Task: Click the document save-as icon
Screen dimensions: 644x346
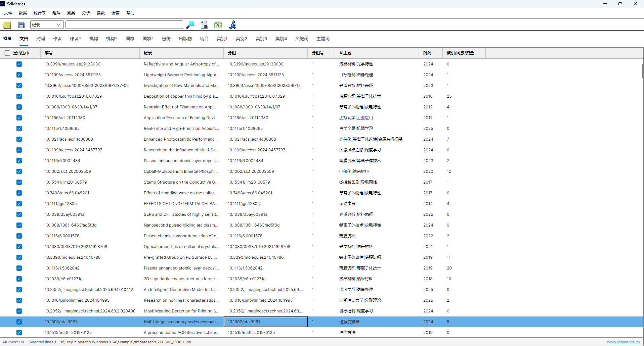Action: pos(204,25)
